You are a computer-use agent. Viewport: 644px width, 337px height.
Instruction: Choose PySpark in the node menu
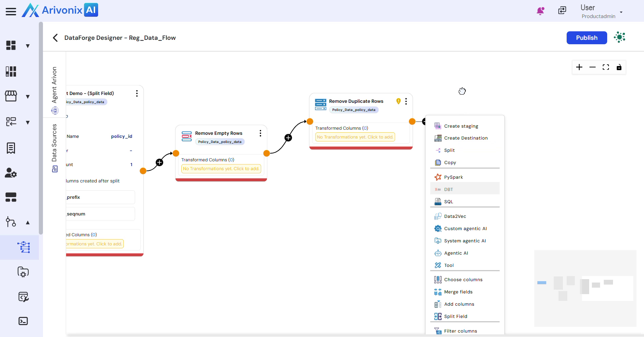click(453, 177)
